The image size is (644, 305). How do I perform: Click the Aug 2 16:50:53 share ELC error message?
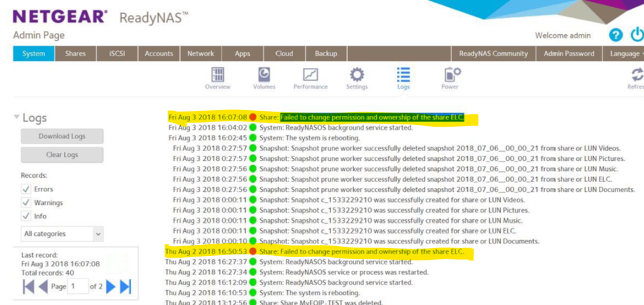point(361,251)
